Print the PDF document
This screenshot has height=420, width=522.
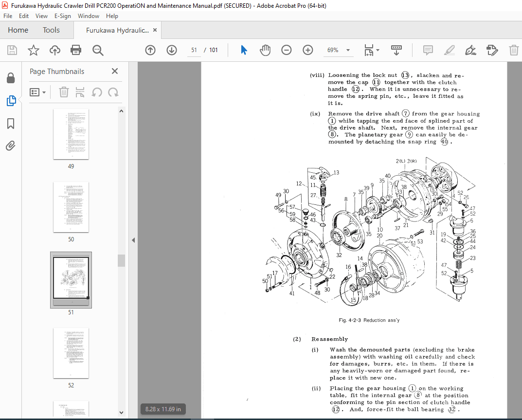(76, 50)
